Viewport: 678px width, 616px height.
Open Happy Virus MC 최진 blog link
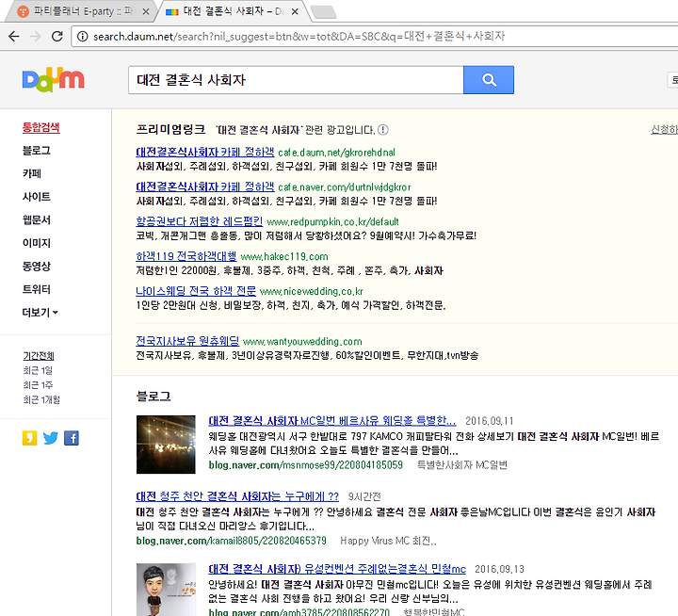[388, 541]
